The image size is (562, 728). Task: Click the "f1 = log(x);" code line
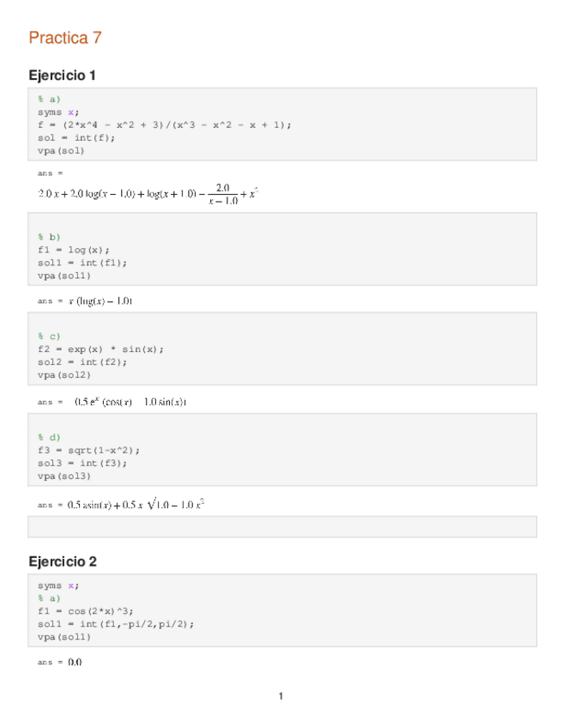73,250
